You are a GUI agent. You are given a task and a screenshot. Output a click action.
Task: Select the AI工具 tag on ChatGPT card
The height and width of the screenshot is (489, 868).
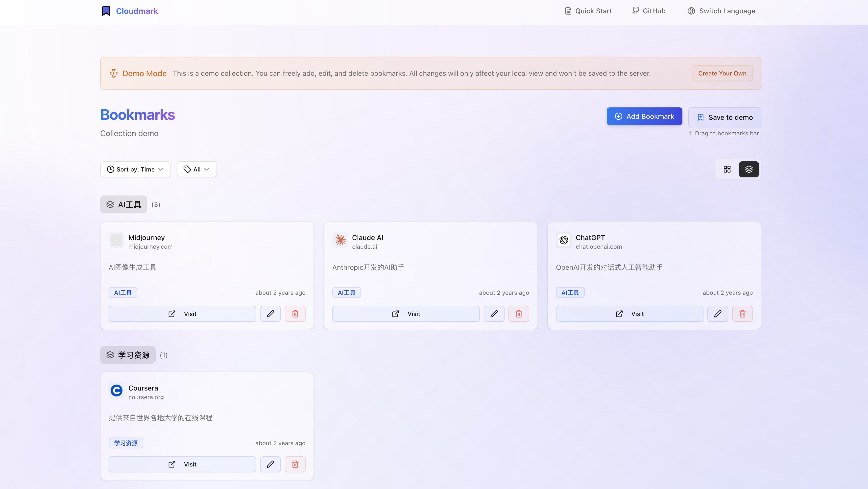coord(570,293)
